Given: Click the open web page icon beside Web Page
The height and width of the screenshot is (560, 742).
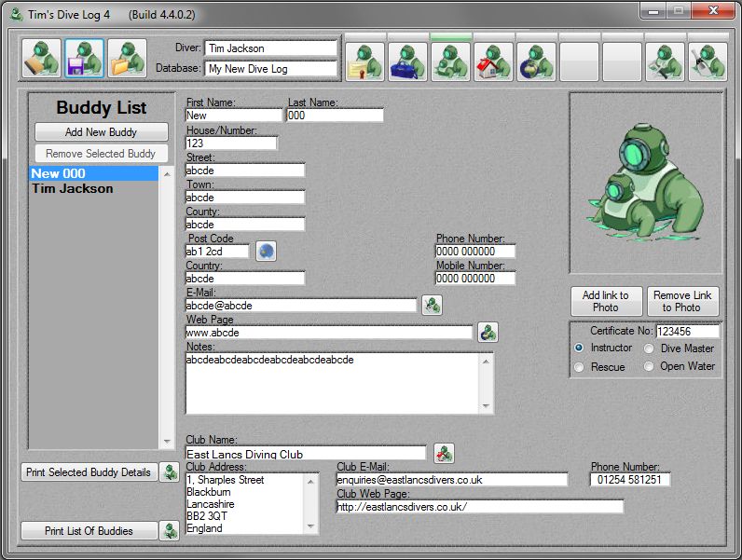Looking at the screenshot, I should [x=488, y=332].
